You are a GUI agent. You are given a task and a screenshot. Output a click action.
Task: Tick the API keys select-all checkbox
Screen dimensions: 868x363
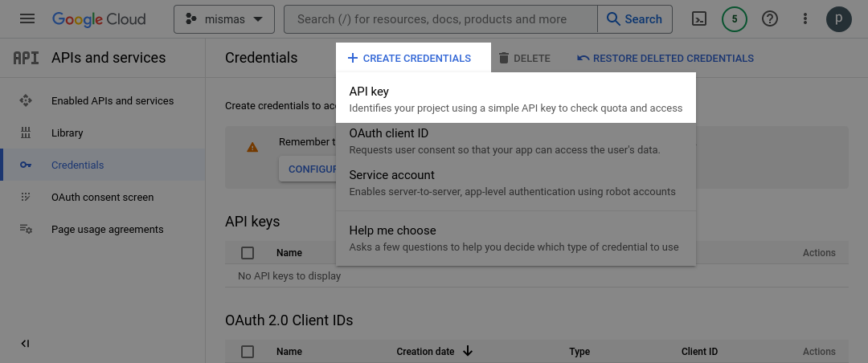pos(248,253)
